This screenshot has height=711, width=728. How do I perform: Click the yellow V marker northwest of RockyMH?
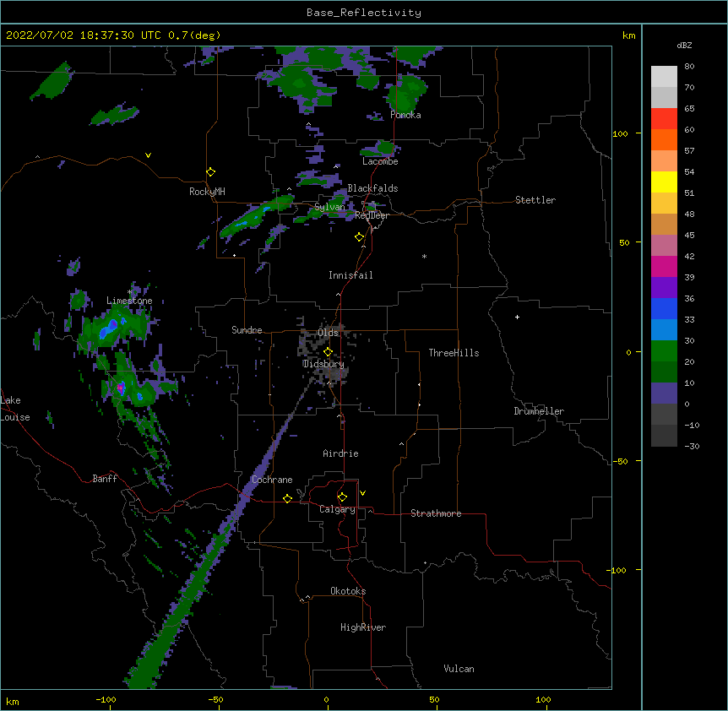tap(148, 155)
